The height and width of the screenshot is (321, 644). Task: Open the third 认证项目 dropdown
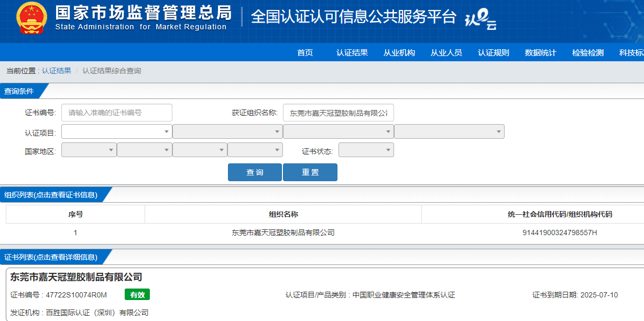pos(339,131)
